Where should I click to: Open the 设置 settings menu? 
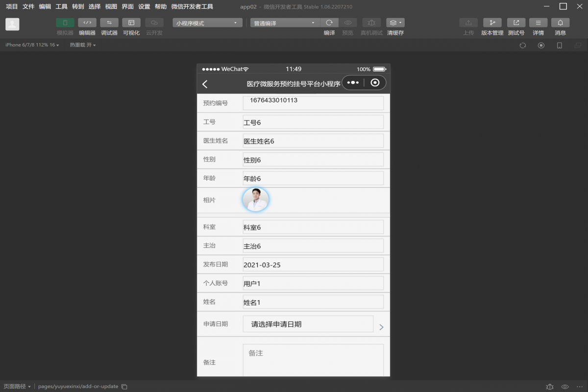coord(144,6)
